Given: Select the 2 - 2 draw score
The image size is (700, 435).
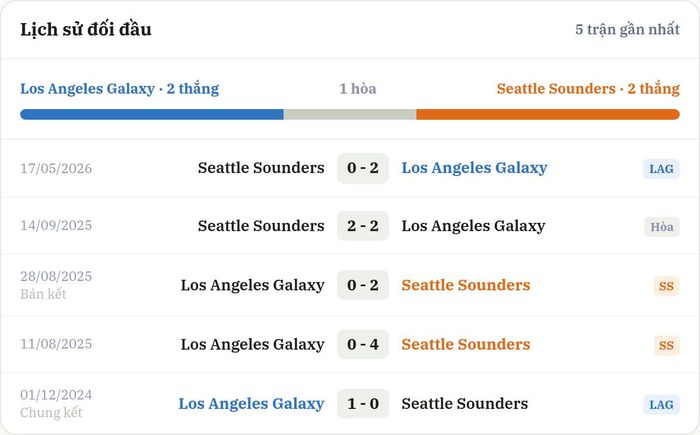Looking at the screenshot, I should click(x=363, y=226).
